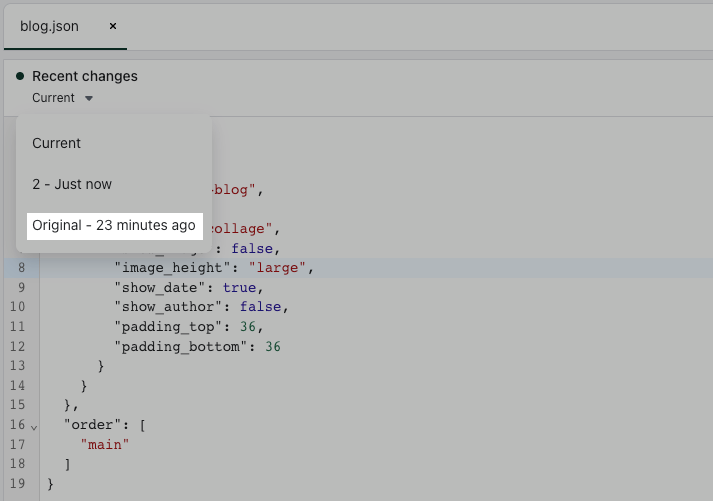The width and height of the screenshot is (713, 501).
Task: Click the "large" string value
Action: coord(278,268)
